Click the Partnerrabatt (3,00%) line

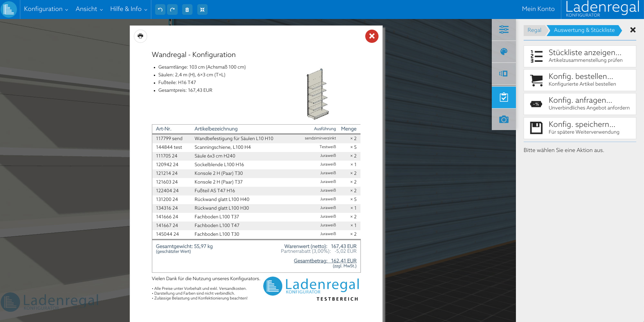point(319,251)
